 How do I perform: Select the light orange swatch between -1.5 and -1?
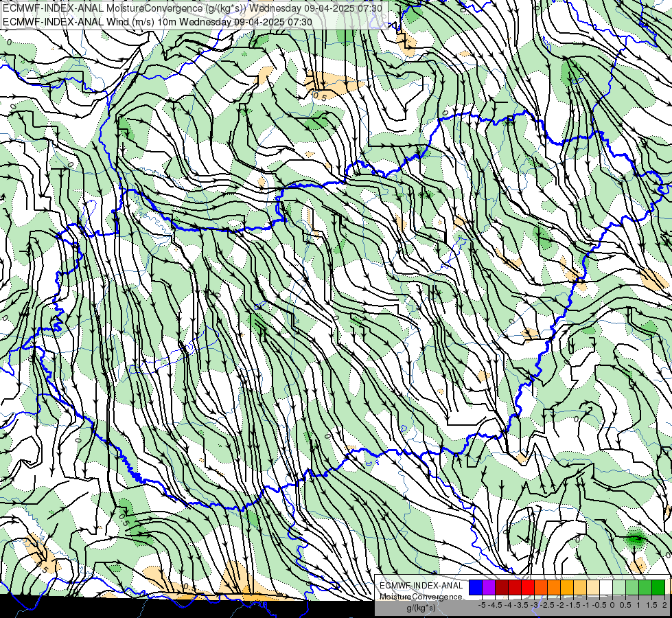coord(580,587)
